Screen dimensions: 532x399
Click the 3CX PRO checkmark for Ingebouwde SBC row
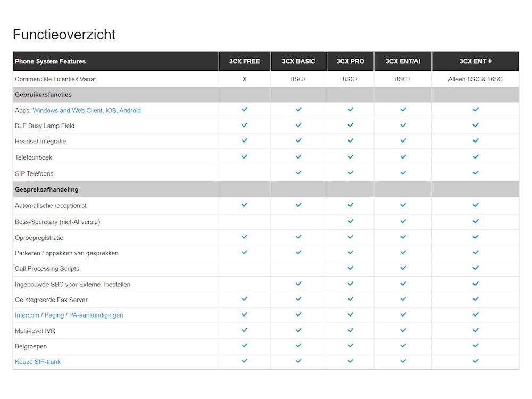(351, 284)
